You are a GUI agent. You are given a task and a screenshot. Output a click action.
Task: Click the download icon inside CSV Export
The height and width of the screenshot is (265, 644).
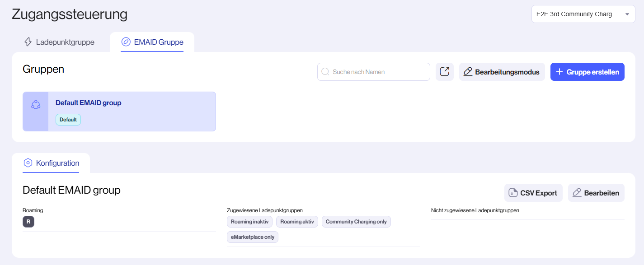click(512, 192)
